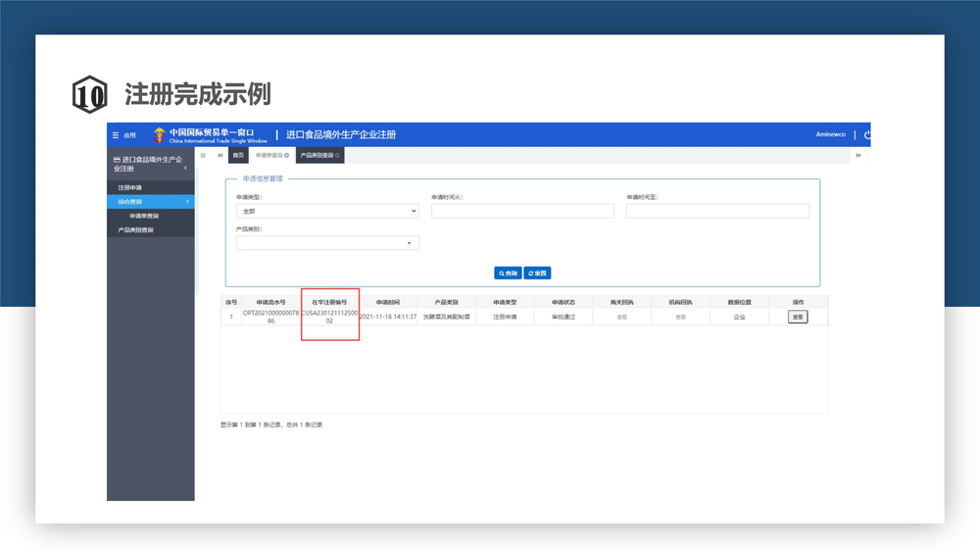Collapse the 进口食品境外生产企业注册 sidebar header
This screenshot has height=552, width=980.
(x=185, y=168)
